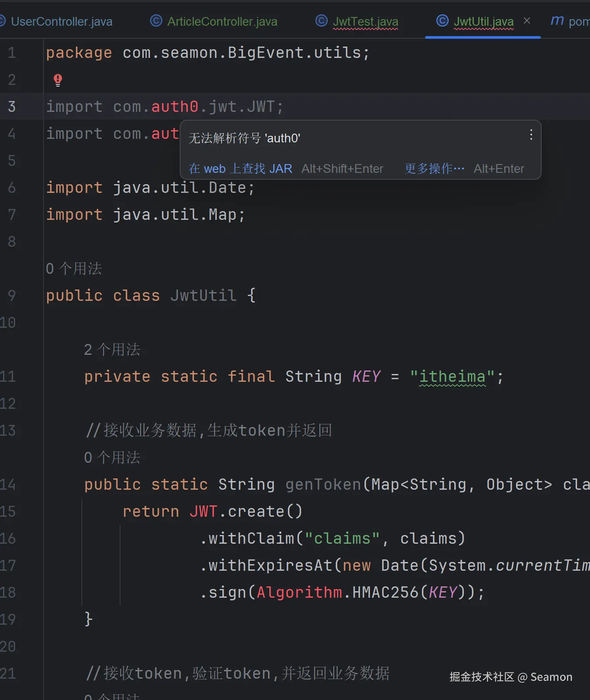
Task: Click the genToken method name
Action: (x=323, y=485)
